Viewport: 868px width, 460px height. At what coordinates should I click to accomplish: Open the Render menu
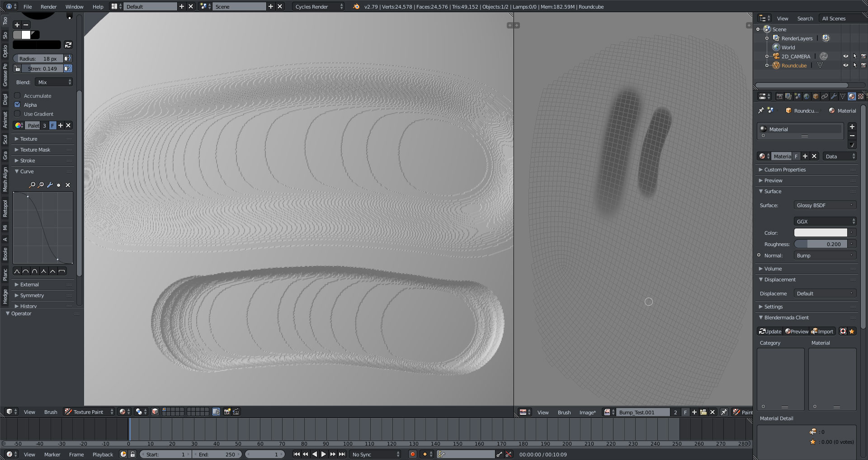tap(48, 7)
